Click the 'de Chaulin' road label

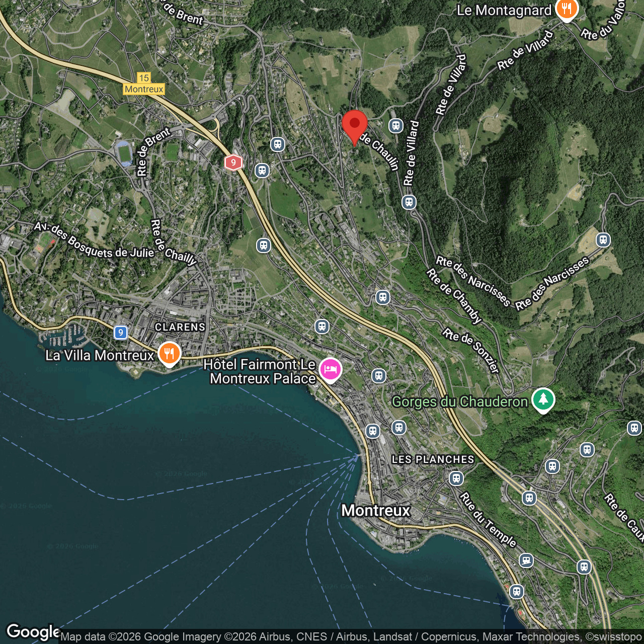pos(380,151)
